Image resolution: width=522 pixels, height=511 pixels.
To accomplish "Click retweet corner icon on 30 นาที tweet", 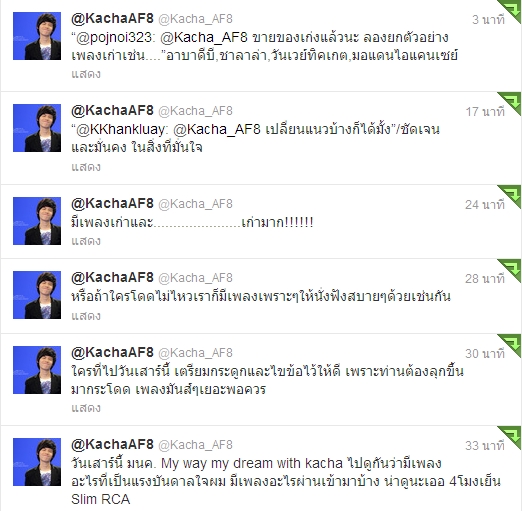I will click(512, 343).
